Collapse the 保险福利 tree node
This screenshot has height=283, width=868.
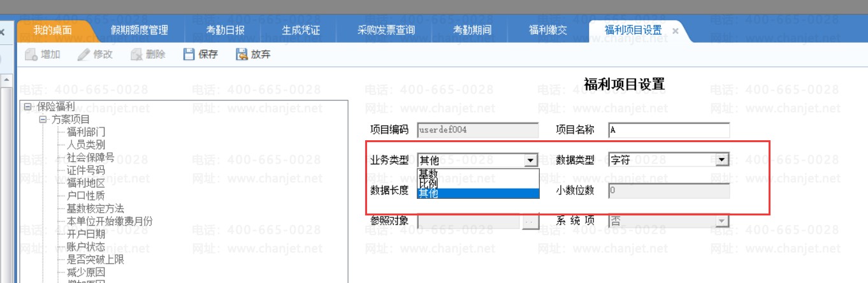point(28,107)
